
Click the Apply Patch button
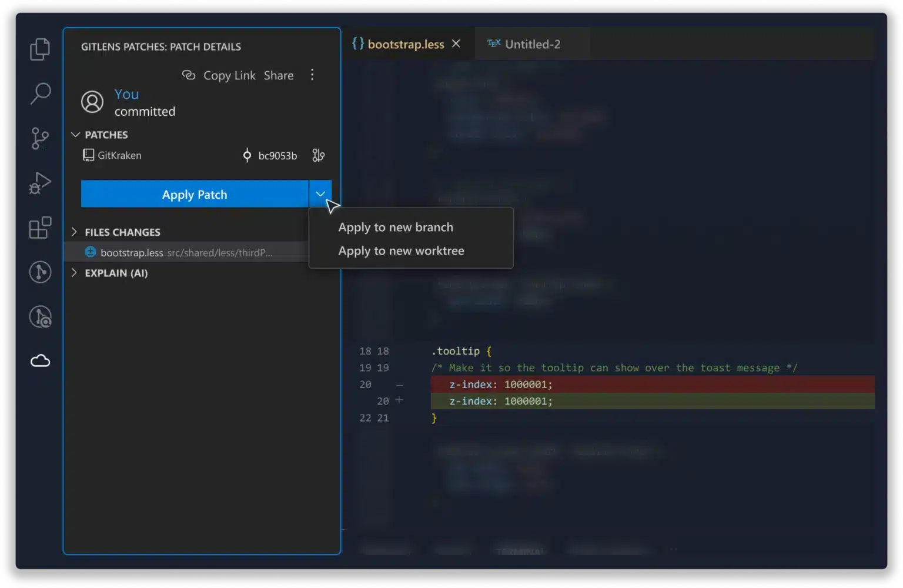pyautogui.click(x=194, y=194)
